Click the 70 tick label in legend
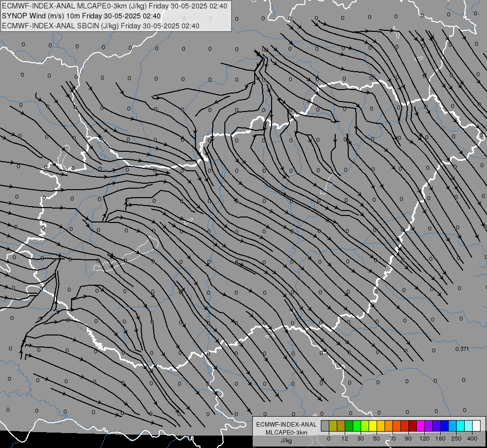Viewport: 487px width, 448px height. click(x=392, y=439)
